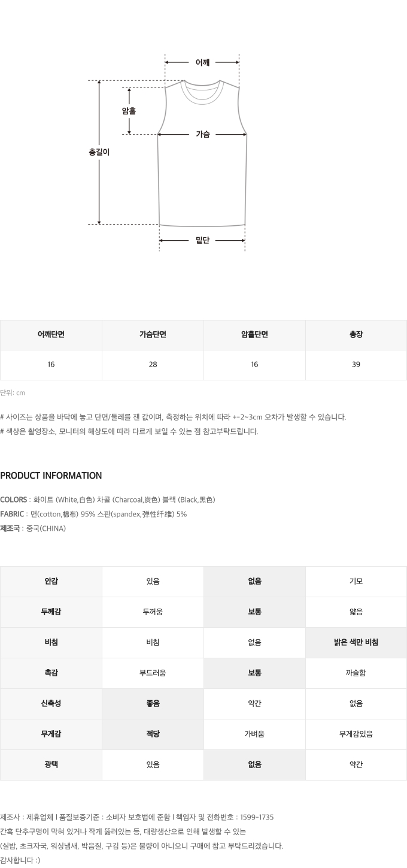
Task: Click the 총길이 label on the diagram
Action: (x=99, y=152)
